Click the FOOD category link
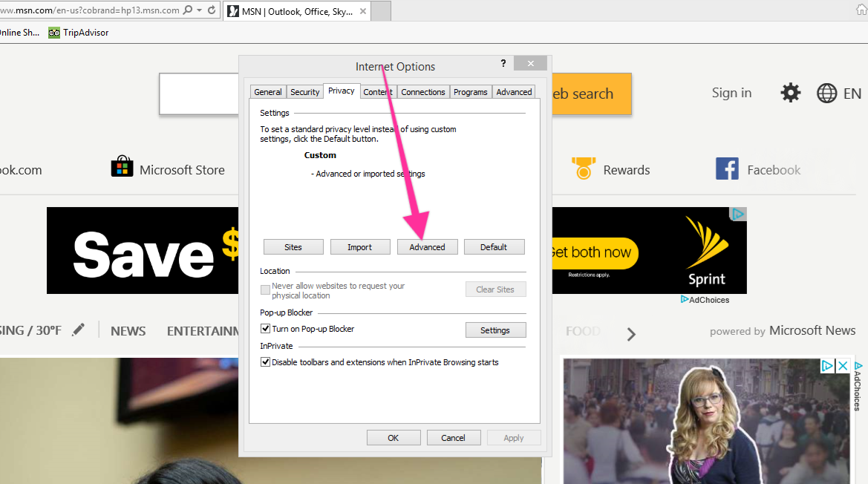The image size is (868, 484). pyautogui.click(x=583, y=331)
